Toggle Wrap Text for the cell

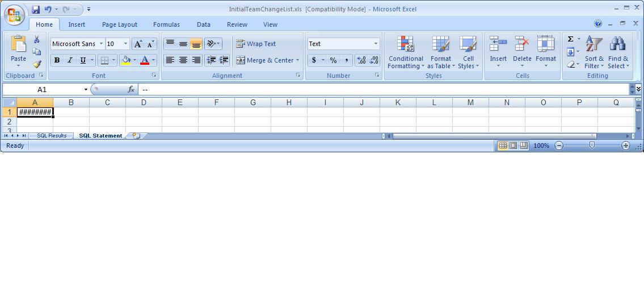pyautogui.click(x=256, y=44)
